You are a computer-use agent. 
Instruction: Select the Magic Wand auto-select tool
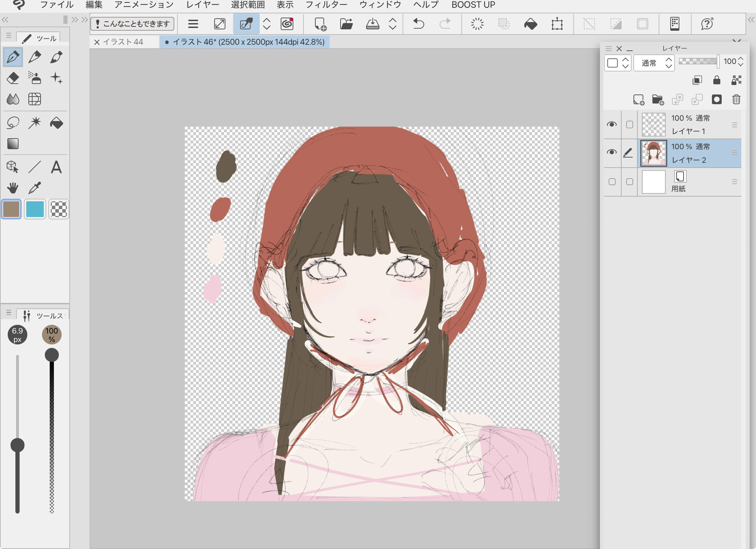[35, 123]
